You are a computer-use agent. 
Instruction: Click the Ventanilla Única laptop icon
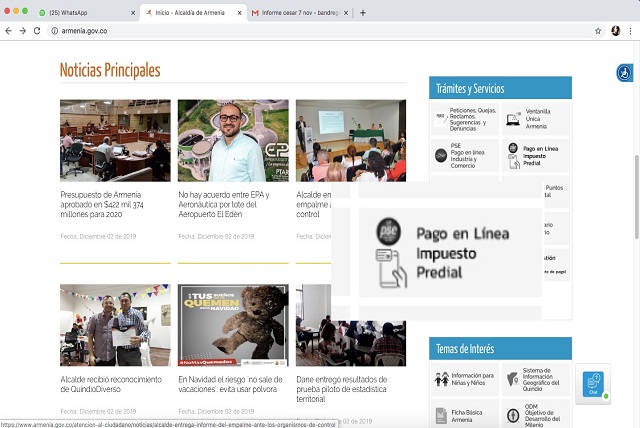tap(513, 119)
